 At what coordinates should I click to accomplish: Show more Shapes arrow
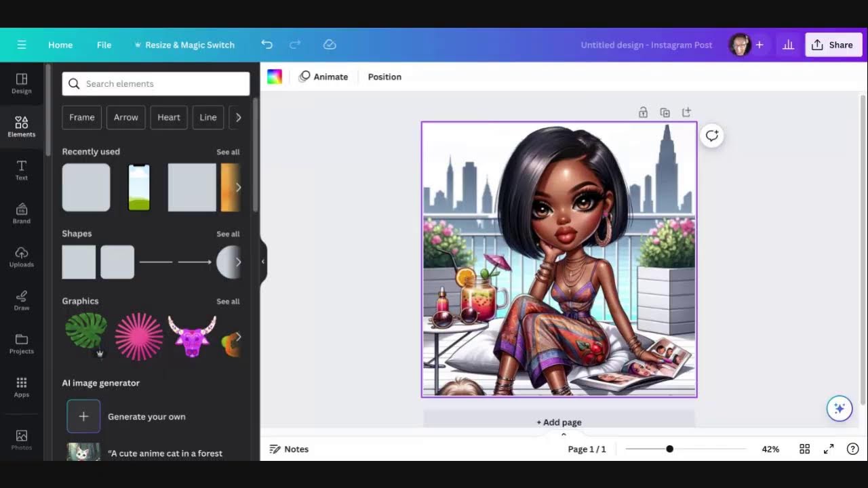click(x=238, y=262)
